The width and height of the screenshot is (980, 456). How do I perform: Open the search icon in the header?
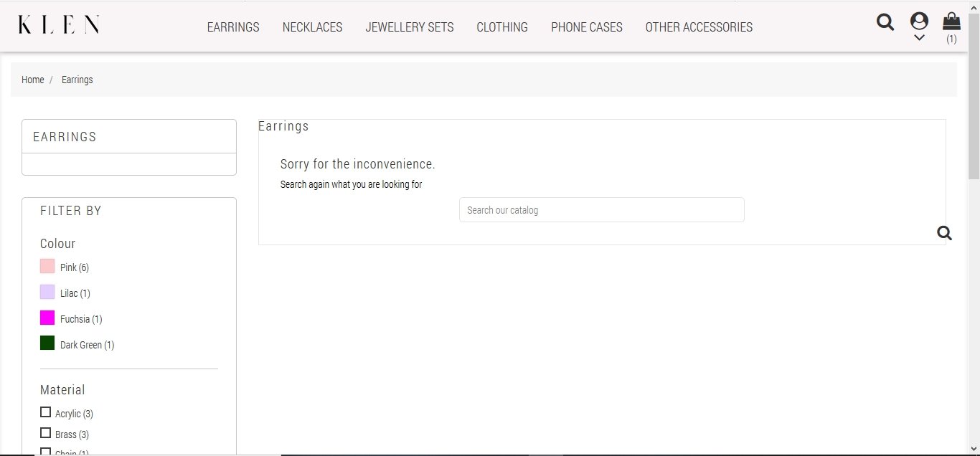[x=885, y=22]
